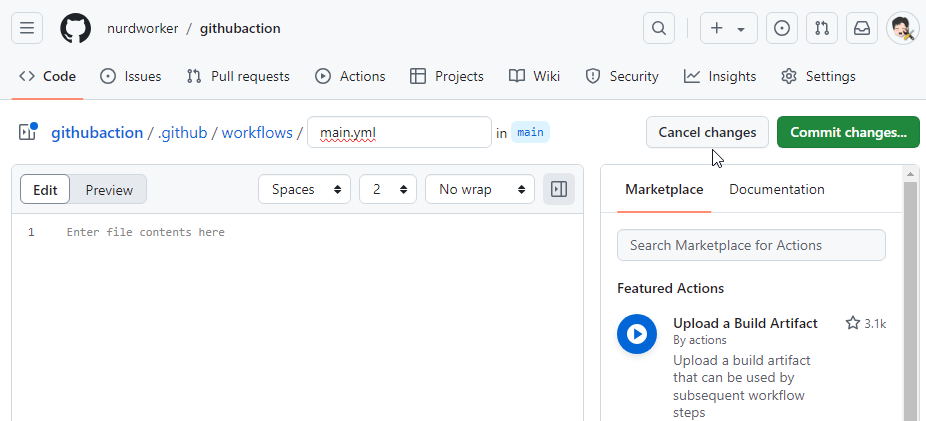Click the githubaction breadcrumb link
The width and height of the screenshot is (926, 421).
click(x=97, y=132)
